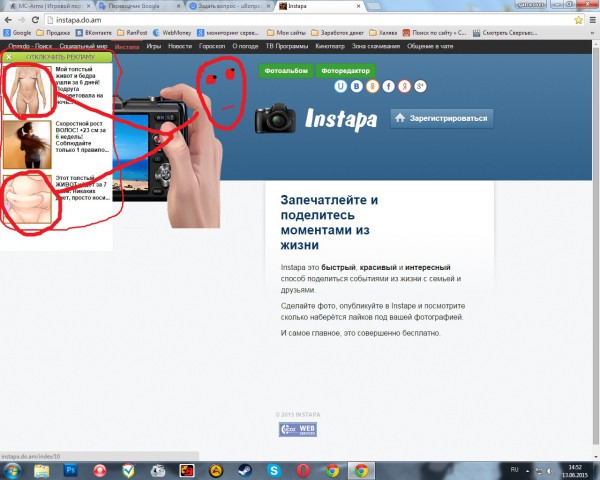The image size is (600, 480).
Task: Switch to Переводчик Google tab
Action: click(140, 6)
